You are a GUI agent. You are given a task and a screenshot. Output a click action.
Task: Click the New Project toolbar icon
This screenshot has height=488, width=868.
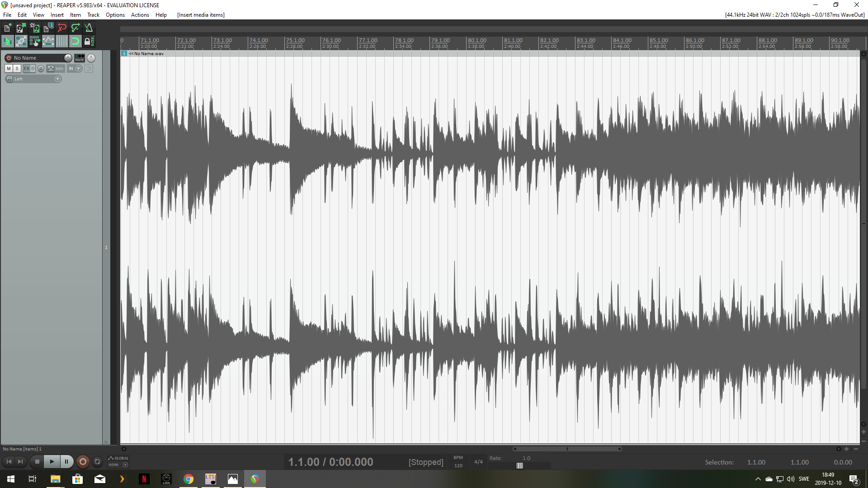(x=8, y=28)
